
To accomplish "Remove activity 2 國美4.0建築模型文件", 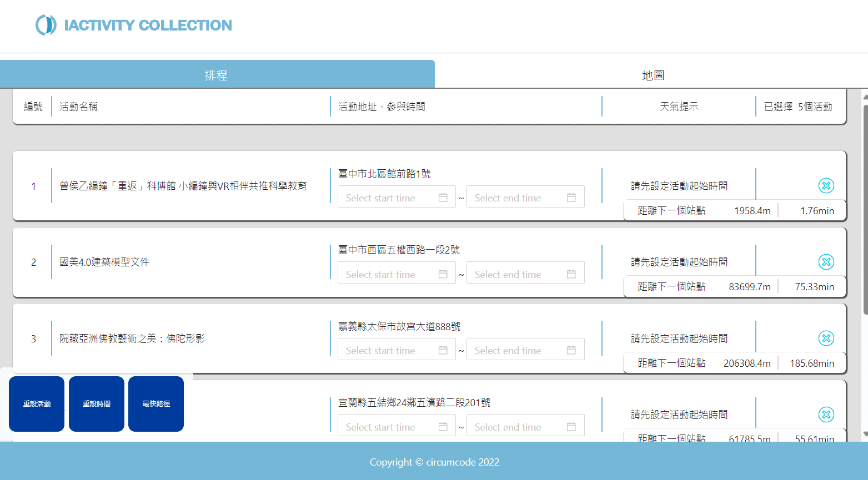I will [826, 262].
